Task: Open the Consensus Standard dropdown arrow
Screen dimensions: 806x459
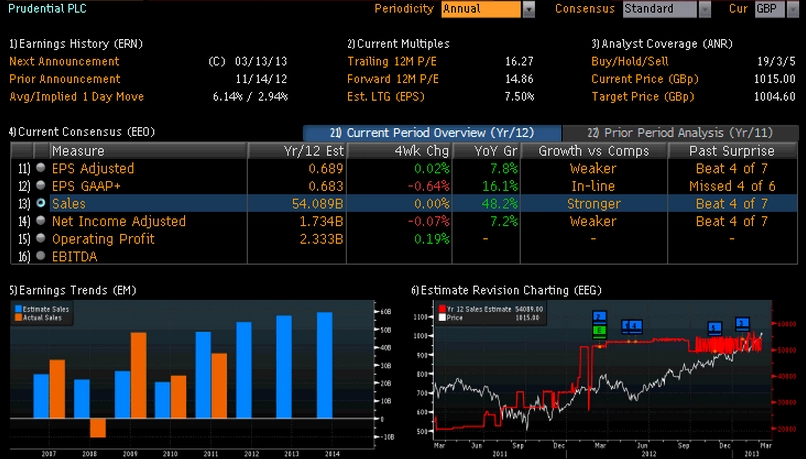Action: (x=705, y=9)
